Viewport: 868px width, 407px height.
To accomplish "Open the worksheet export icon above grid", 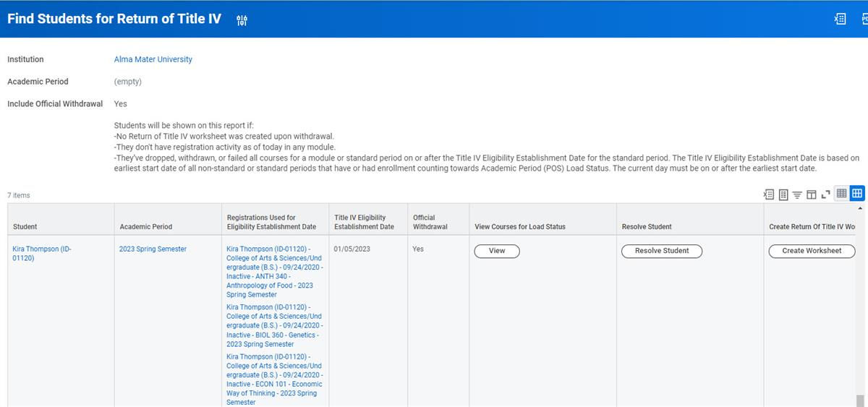I will (783, 194).
